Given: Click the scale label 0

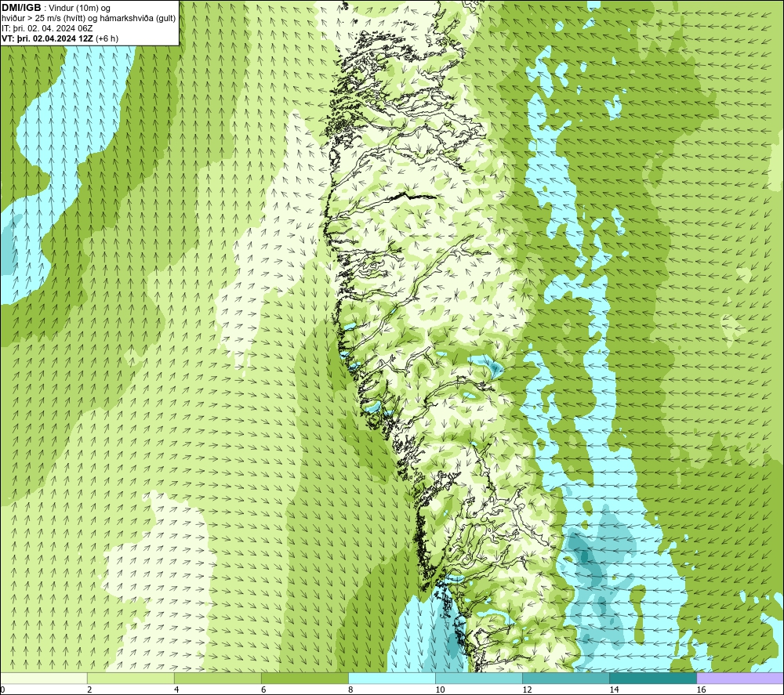Looking at the screenshot, I should tap(2, 690).
